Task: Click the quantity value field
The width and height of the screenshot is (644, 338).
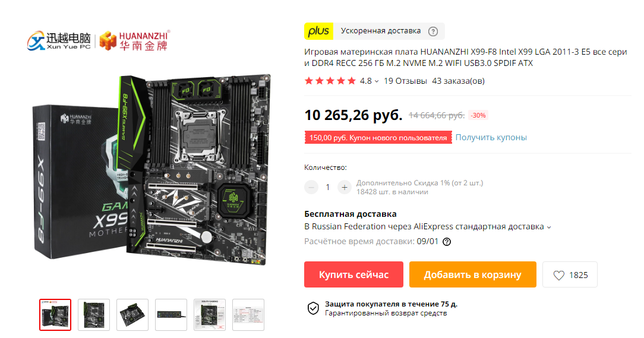Action: click(x=328, y=187)
